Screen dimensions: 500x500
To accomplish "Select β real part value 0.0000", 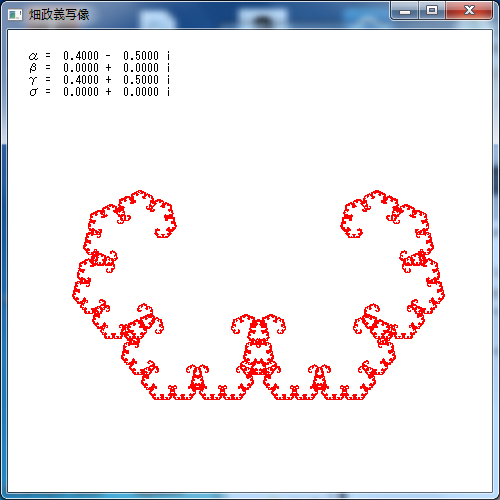I will click(81, 68).
